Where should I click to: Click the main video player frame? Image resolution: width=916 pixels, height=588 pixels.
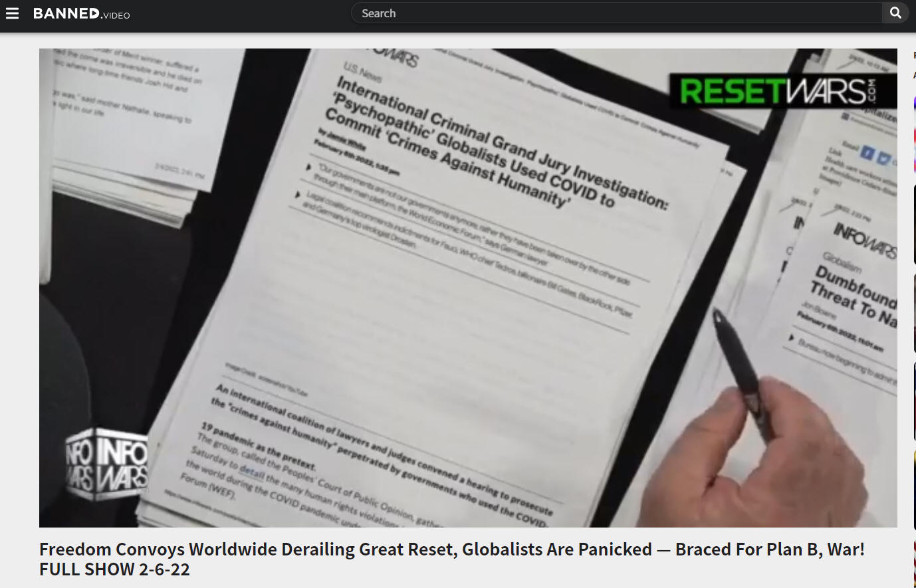[x=468, y=288]
